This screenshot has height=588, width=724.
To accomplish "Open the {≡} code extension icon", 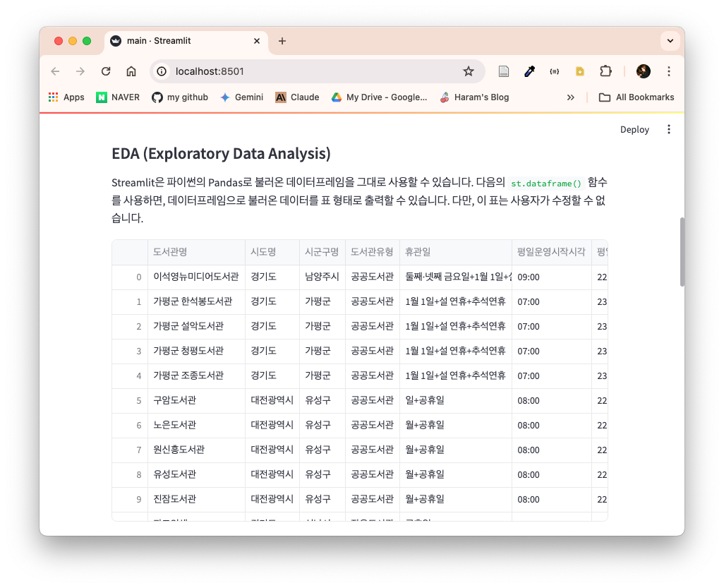I will 554,71.
